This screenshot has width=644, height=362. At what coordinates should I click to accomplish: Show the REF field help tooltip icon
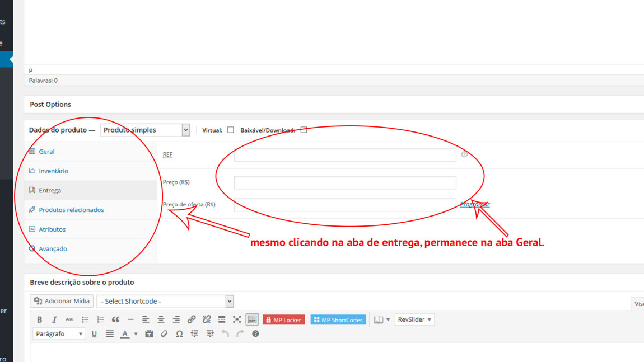[464, 154]
